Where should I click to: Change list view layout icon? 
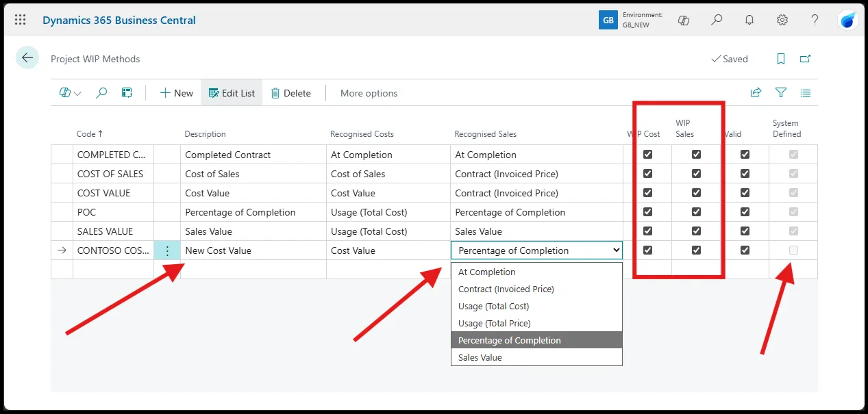pyautogui.click(x=806, y=92)
